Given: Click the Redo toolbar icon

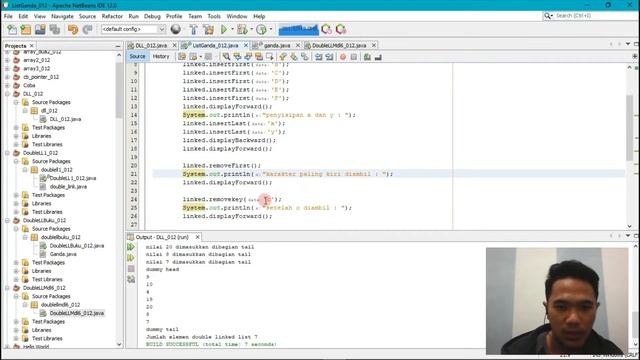Looking at the screenshot, I should [x=87, y=29].
